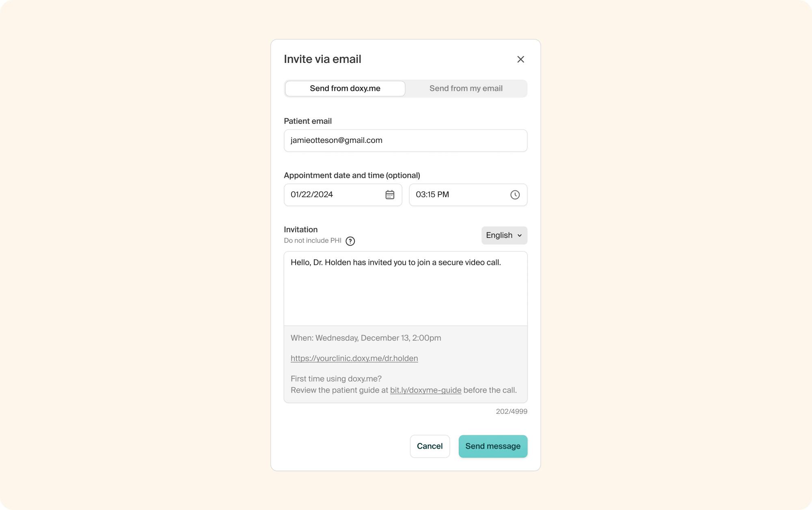Open the bit.ly/doxyme-guide link
812x510 pixels.
pos(425,390)
